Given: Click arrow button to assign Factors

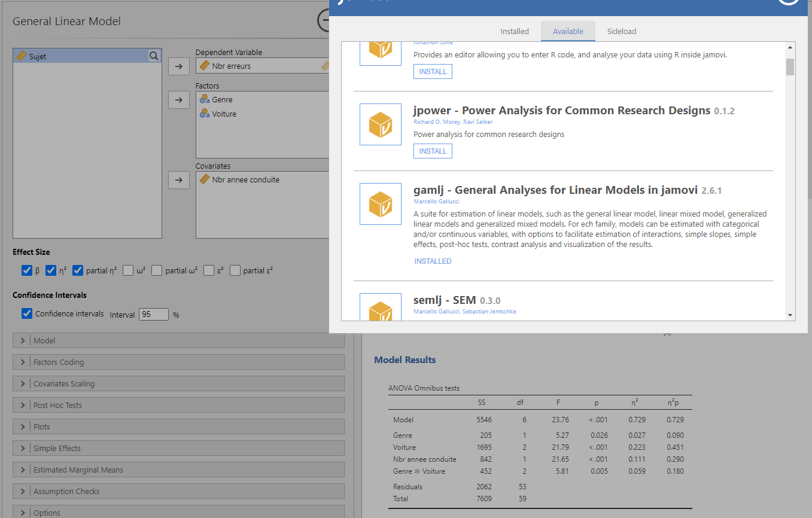Looking at the screenshot, I should (x=178, y=99).
